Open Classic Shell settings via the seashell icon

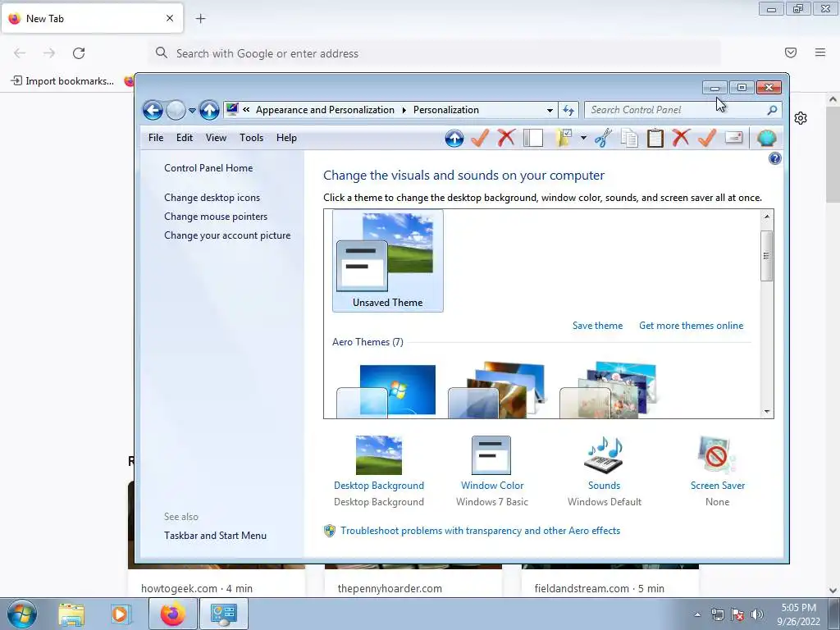point(767,138)
